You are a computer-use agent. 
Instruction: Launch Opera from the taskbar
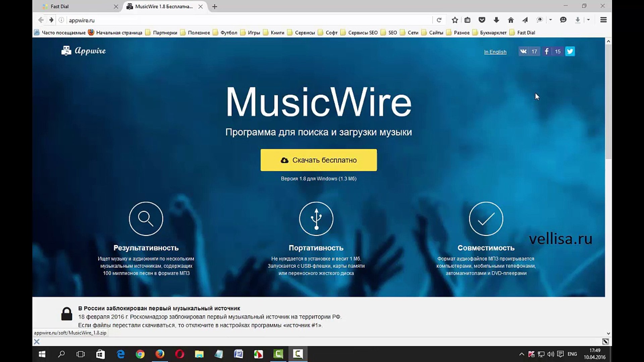click(x=179, y=354)
